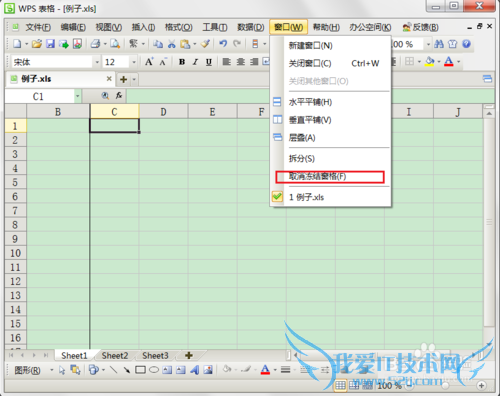Click the Print icon
The width and height of the screenshot is (500, 396).
pos(96,44)
